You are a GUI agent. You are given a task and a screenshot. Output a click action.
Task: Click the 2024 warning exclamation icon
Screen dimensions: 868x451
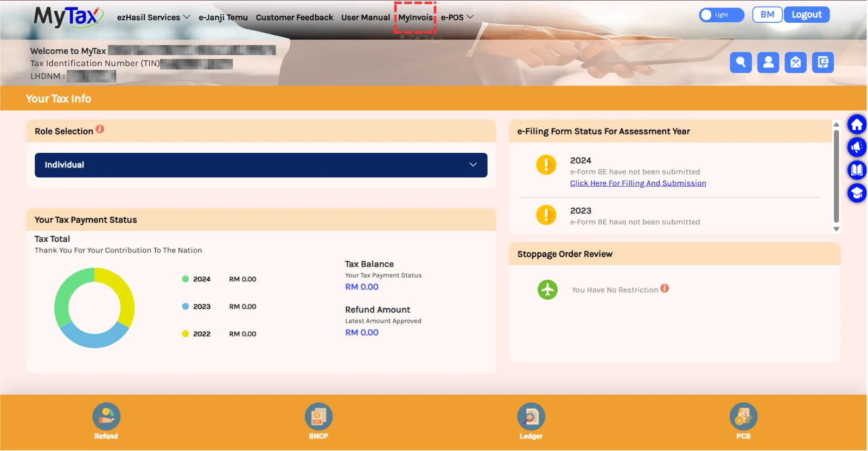coord(546,165)
